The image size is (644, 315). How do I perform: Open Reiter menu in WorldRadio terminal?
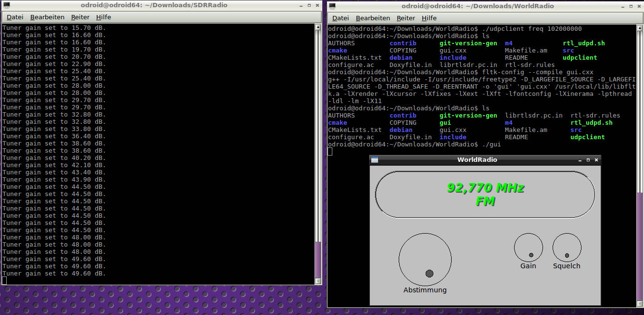click(406, 18)
